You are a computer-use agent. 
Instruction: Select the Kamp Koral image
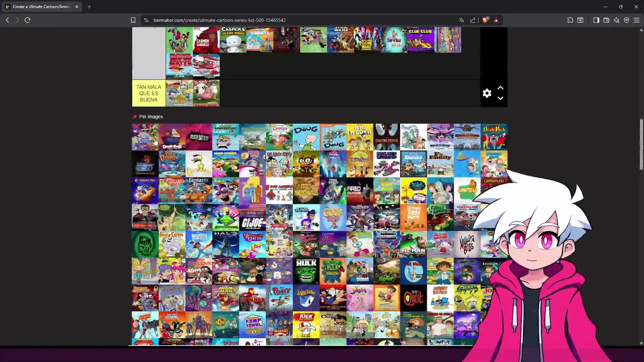click(253, 325)
